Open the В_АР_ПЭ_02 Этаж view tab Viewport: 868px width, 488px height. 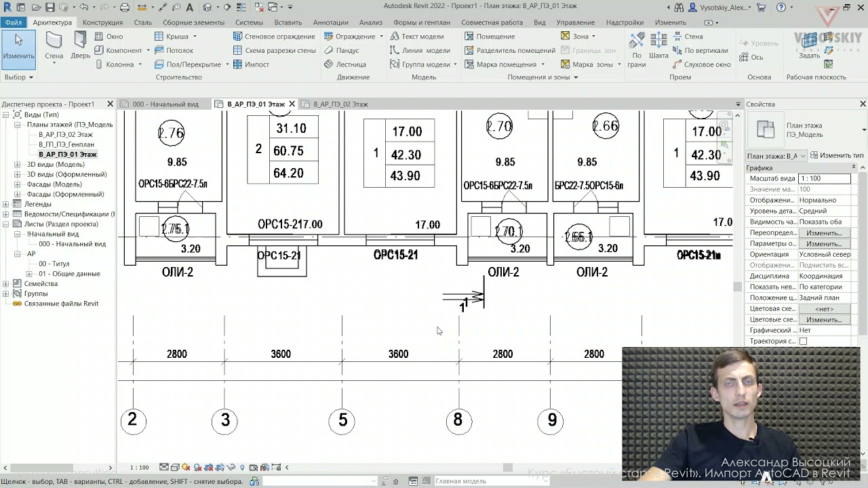click(x=340, y=104)
